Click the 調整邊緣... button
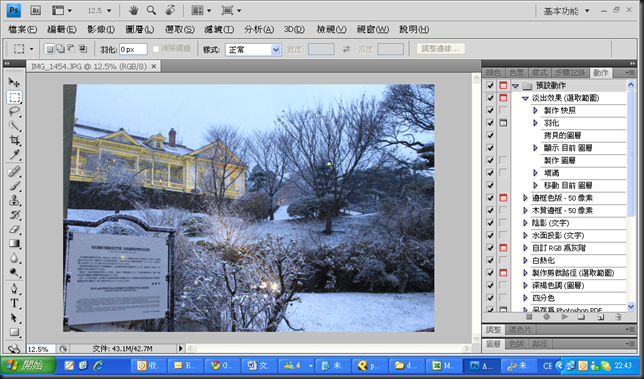Image resolution: width=644 pixels, height=379 pixels. 441,48
